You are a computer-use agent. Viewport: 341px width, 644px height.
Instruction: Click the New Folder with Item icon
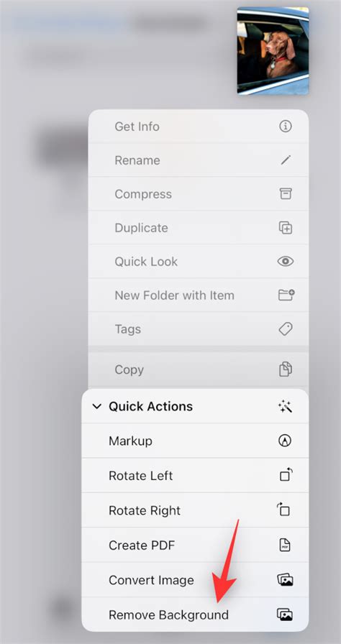[286, 295]
